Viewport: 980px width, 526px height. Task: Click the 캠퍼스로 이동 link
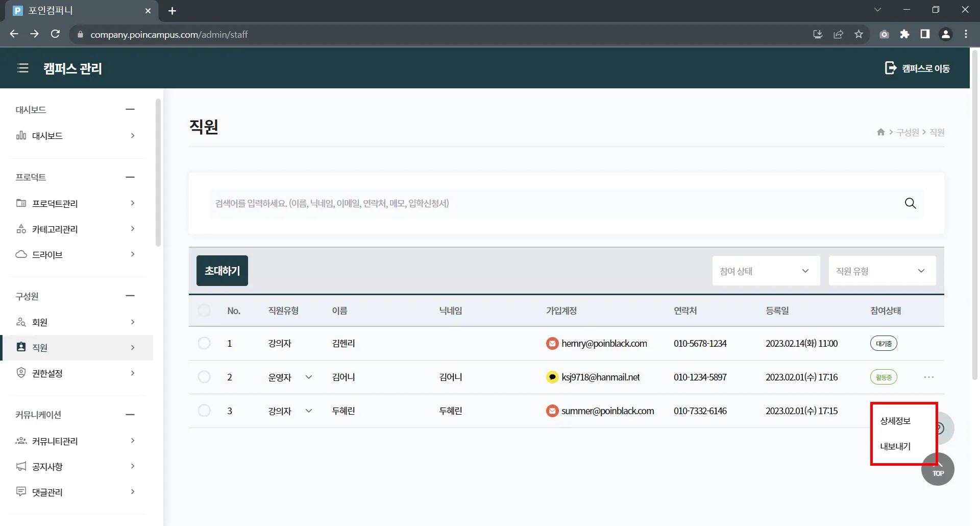[917, 68]
